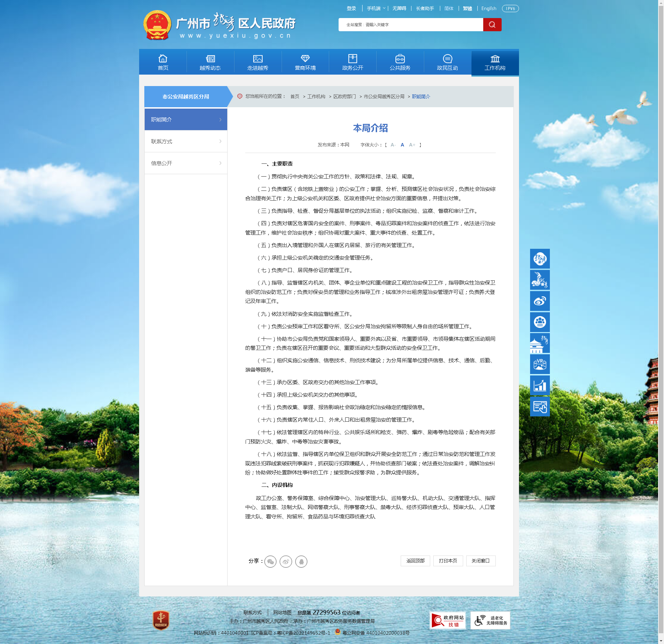Image resolution: width=664 pixels, height=644 pixels.
Task: Open 营商环境 diamond icon tab
Action: 305,62
